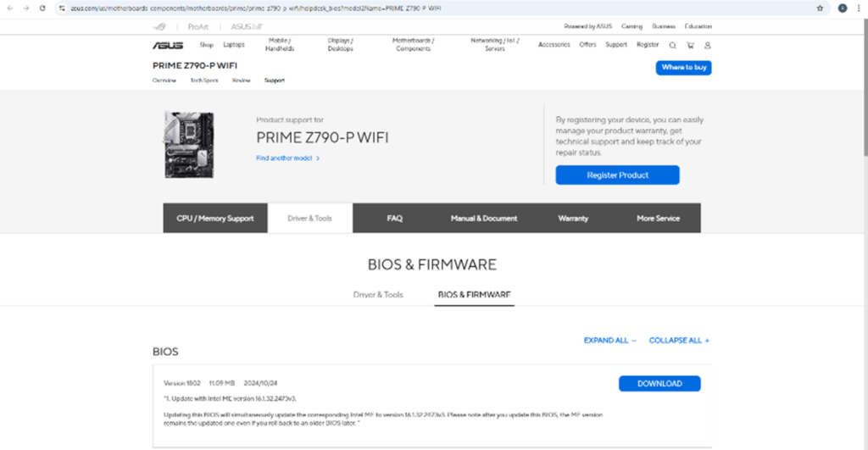Click the PRIME Z790-P motherboard thumbnail
This screenshot has height=450, width=868.
189,145
